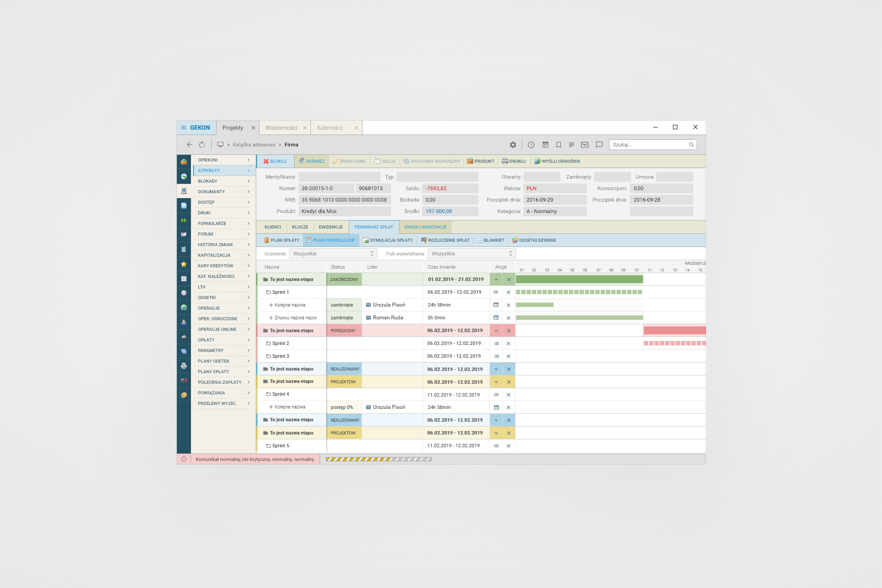This screenshot has height=588, width=882.
Task: Click list icon in Sprint 1 row
Action: [496, 292]
